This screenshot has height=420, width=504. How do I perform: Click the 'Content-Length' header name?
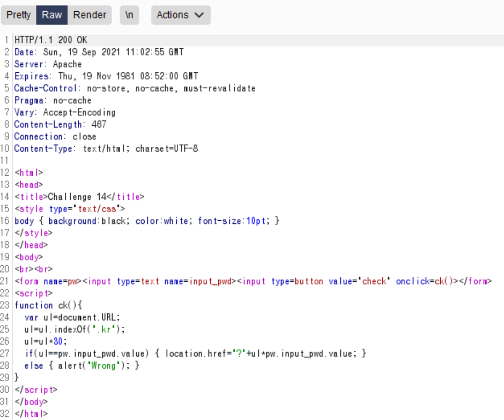[48, 124]
